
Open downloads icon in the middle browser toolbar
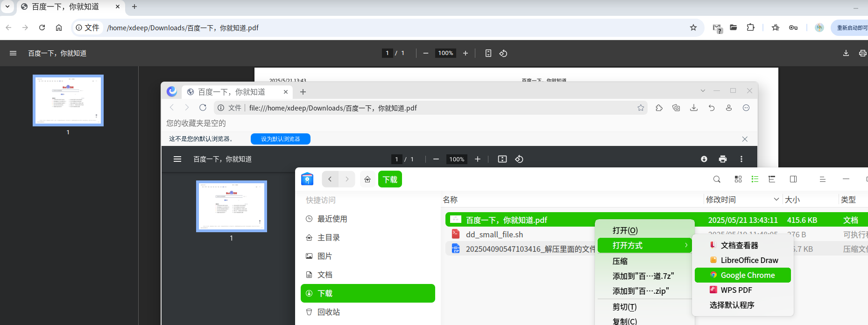point(694,108)
